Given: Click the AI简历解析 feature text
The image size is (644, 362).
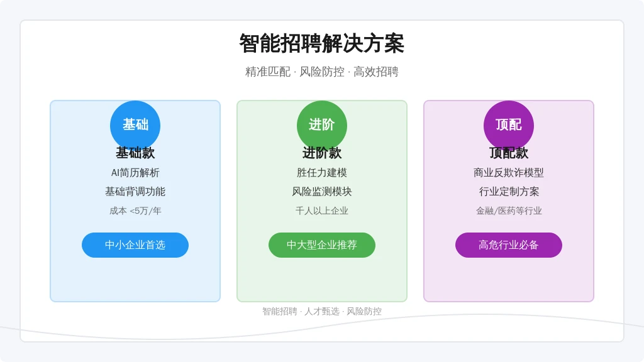Looking at the screenshot, I should point(135,173).
